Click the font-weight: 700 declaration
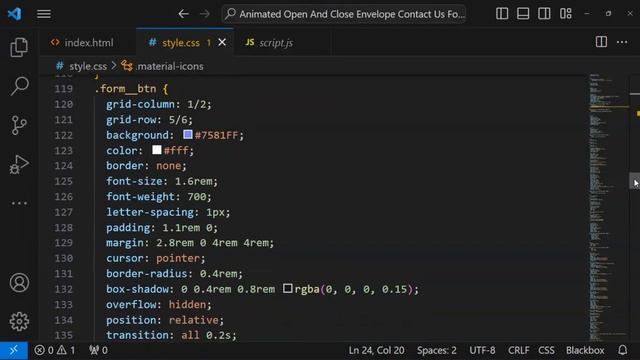 [x=159, y=196]
